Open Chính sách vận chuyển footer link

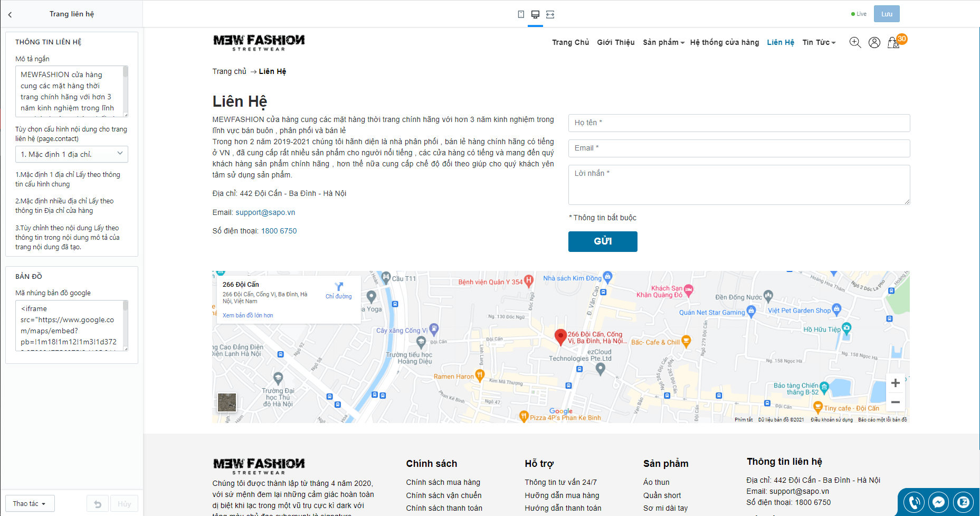pyautogui.click(x=444, y=495)
